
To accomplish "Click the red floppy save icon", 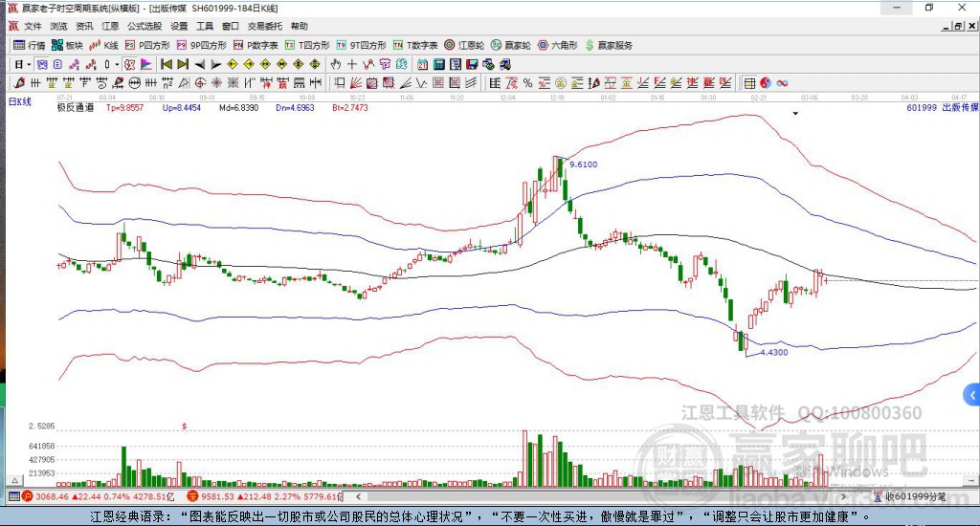I will pos(472,64).
